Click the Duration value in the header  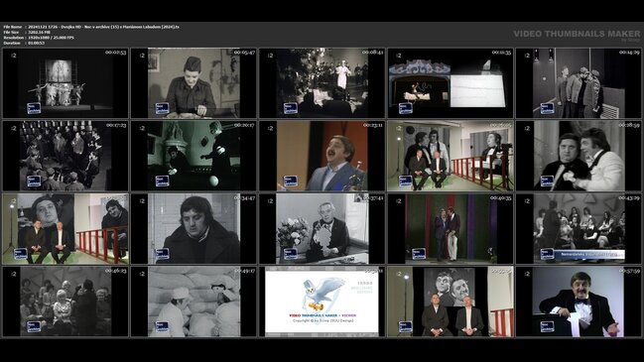pyautogui.click(x=36, y=43)
